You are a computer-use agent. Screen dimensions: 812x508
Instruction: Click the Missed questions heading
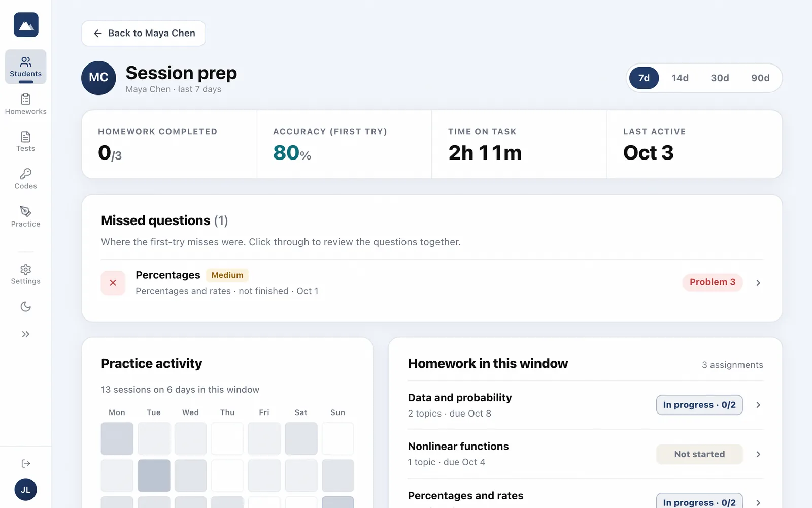[x=164, y=220]
